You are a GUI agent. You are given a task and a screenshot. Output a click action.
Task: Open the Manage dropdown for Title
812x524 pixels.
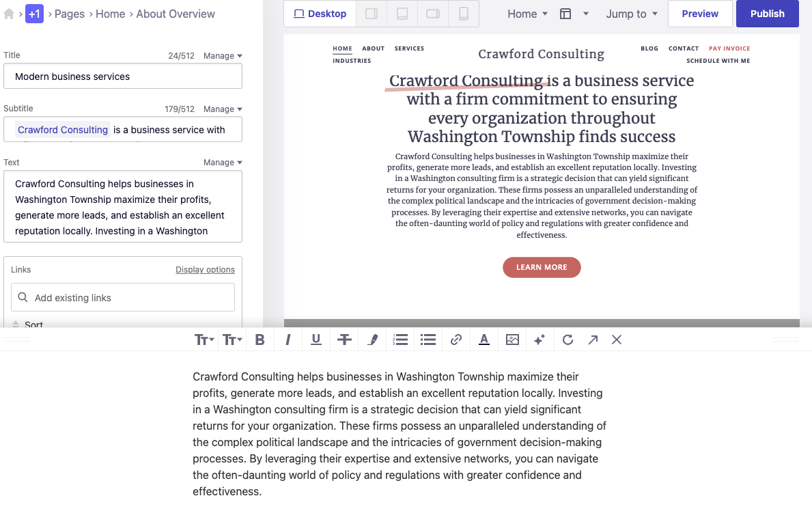(x=223, y=55)
